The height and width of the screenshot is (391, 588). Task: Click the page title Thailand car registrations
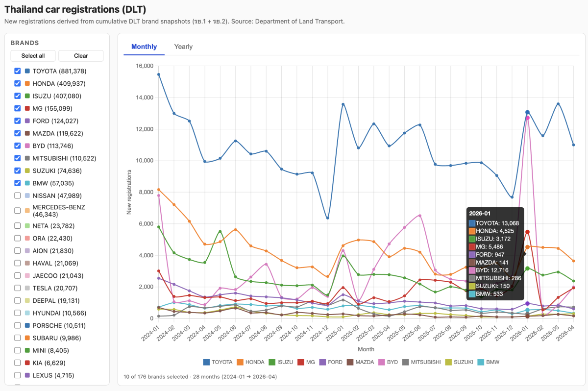tap(75, 9)
